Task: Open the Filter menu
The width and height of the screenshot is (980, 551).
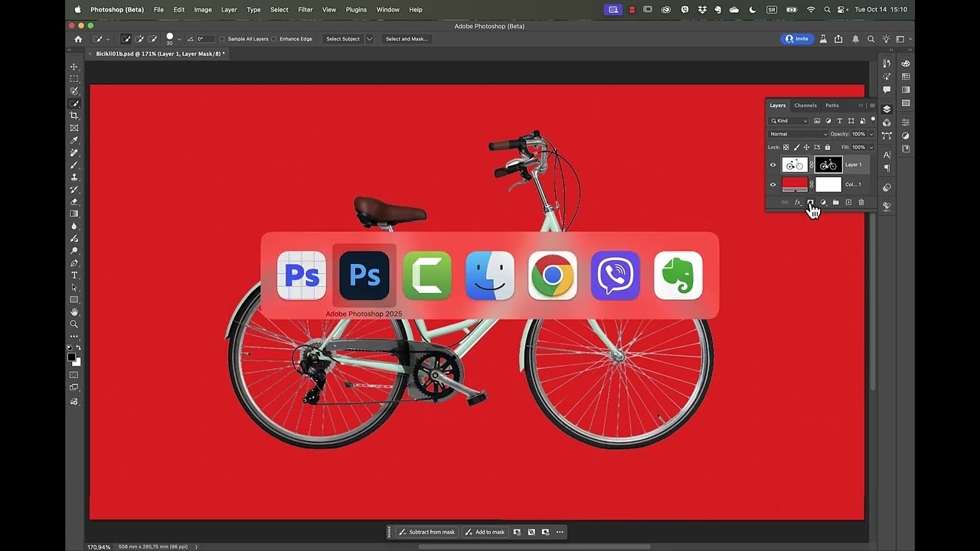Action: point(305,10)
